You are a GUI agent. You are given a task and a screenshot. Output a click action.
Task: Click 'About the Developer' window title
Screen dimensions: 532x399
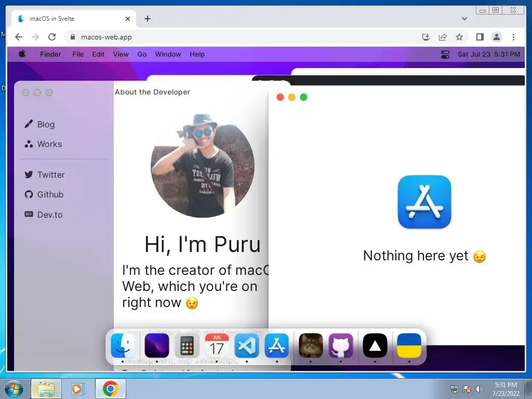[152, 92]
